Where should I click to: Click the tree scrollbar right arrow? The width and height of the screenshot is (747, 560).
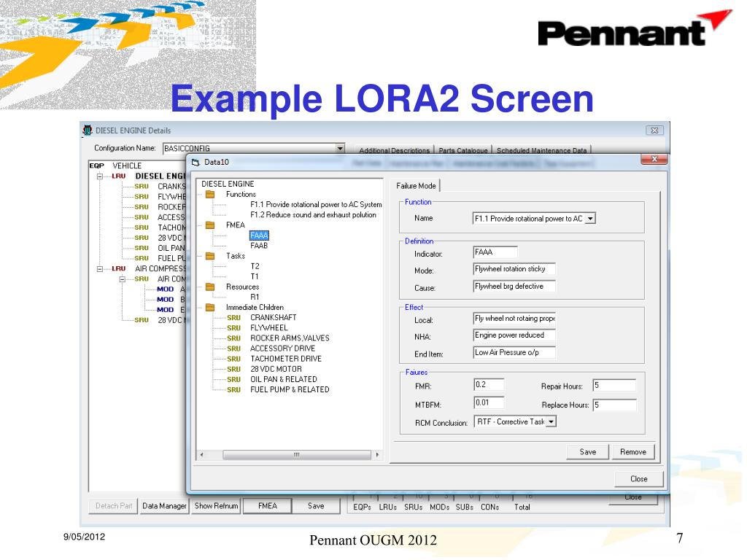(377, 455)
